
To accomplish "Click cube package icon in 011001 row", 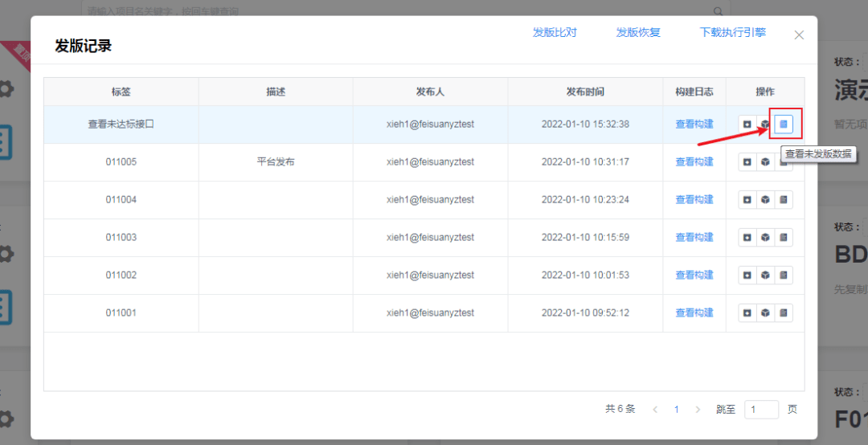I will 765,312.
